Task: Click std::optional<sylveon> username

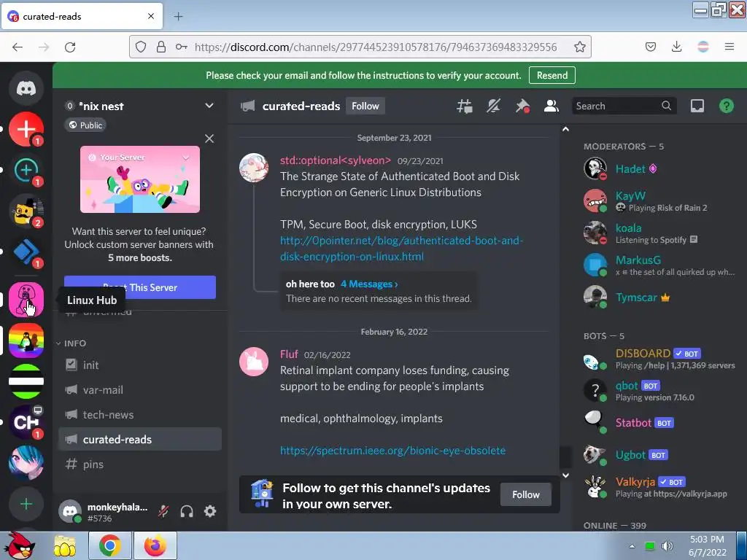Action: pos(336,160)
